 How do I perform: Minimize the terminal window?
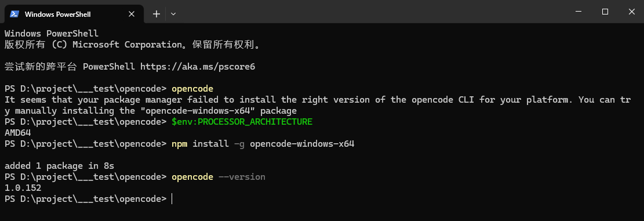(578, 12)
